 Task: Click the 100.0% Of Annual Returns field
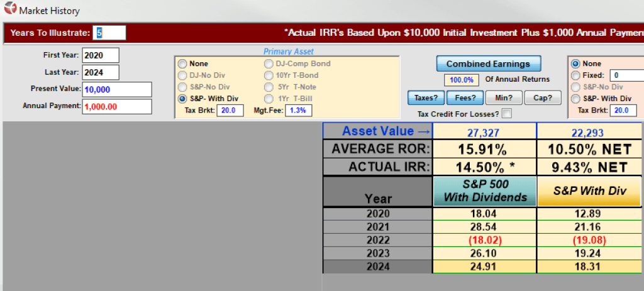coord(461,80)
